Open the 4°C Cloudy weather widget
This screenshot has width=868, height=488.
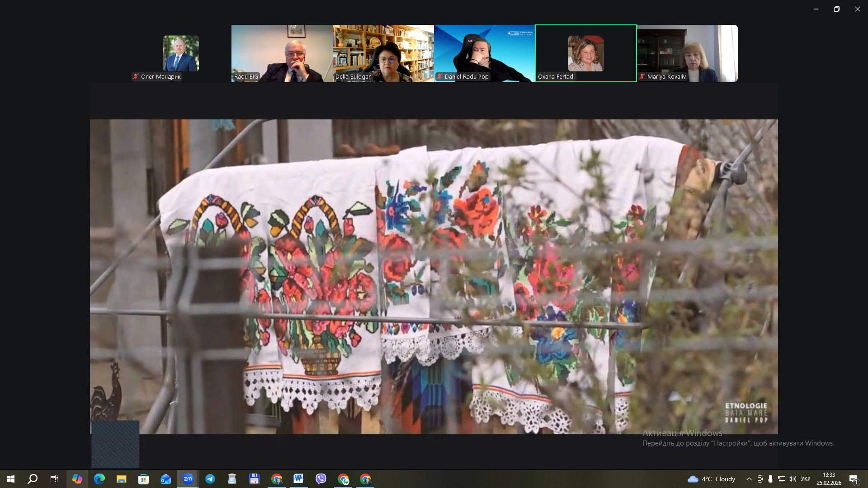711,479
